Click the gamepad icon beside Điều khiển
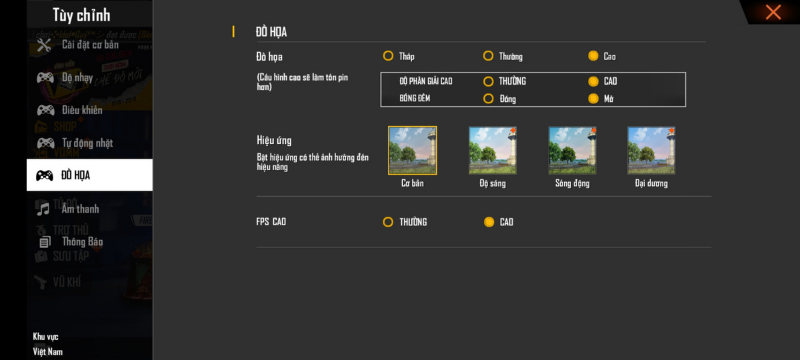This screenshot has width=800, height=360. 45,110
